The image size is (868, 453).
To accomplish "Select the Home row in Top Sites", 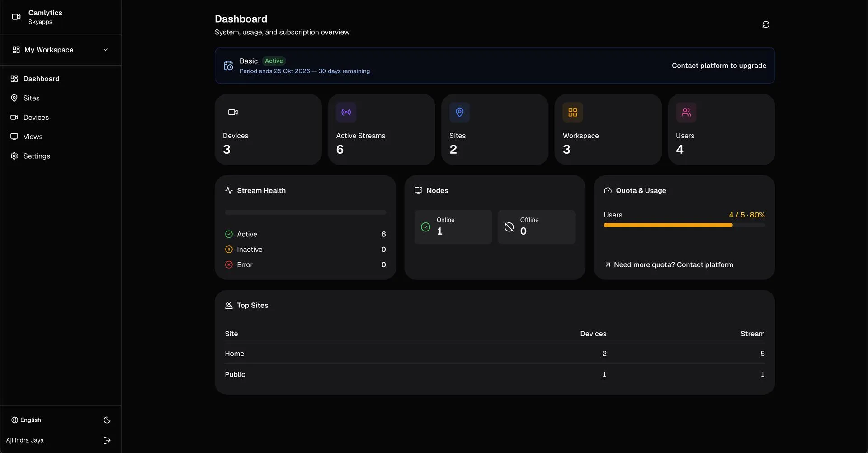I will [x=495, y=354].
